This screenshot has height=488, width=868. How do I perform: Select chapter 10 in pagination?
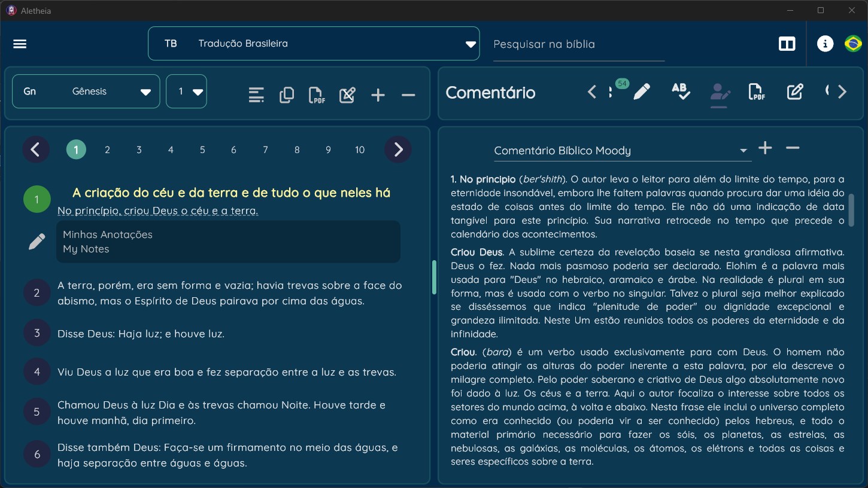360,150
